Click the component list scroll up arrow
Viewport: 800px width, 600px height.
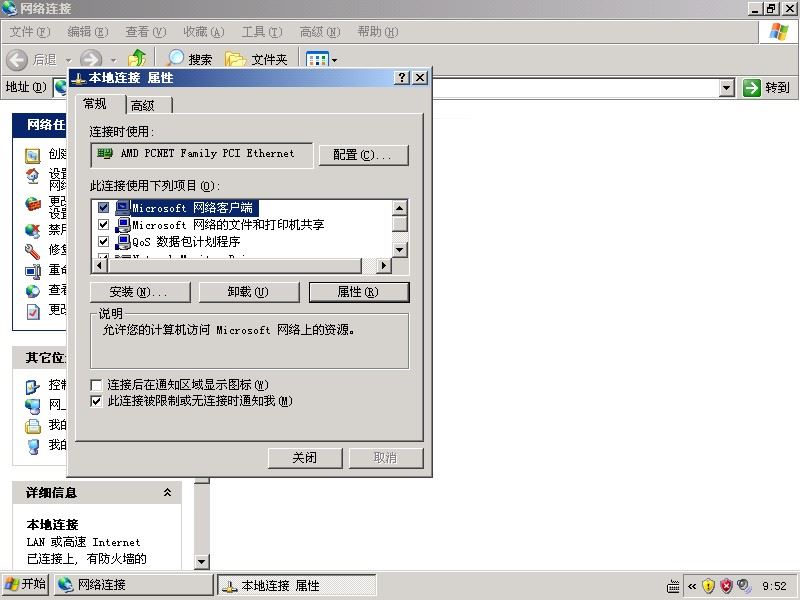click(x=399, y=208)
